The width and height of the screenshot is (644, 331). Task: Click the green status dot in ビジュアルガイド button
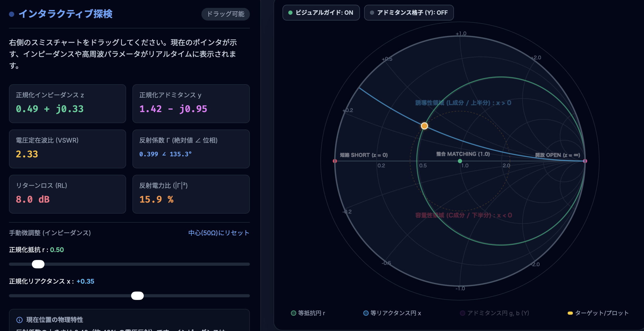point(290,13)
